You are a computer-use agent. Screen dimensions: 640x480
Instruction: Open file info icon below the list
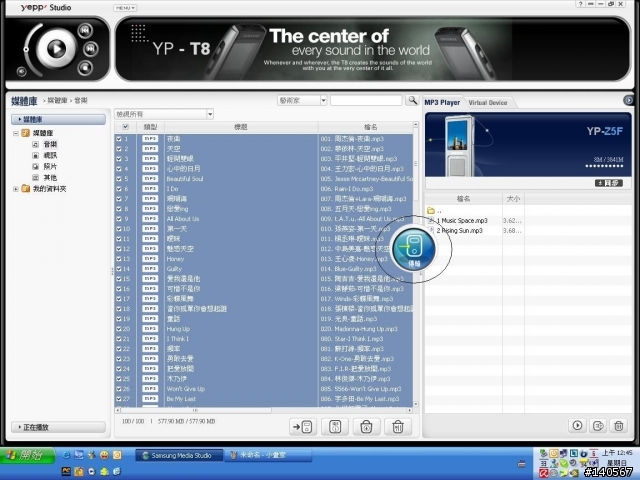click(335, 427)
